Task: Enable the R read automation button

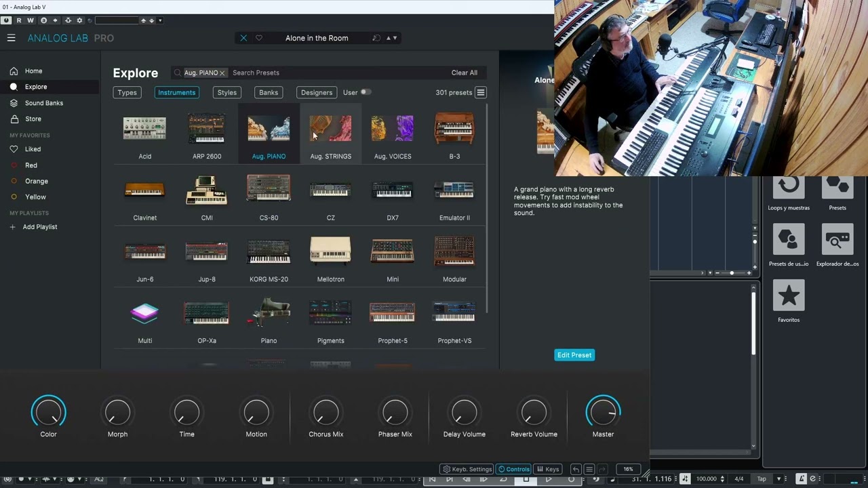Action: pyautogui.click(x=19, y=20)
